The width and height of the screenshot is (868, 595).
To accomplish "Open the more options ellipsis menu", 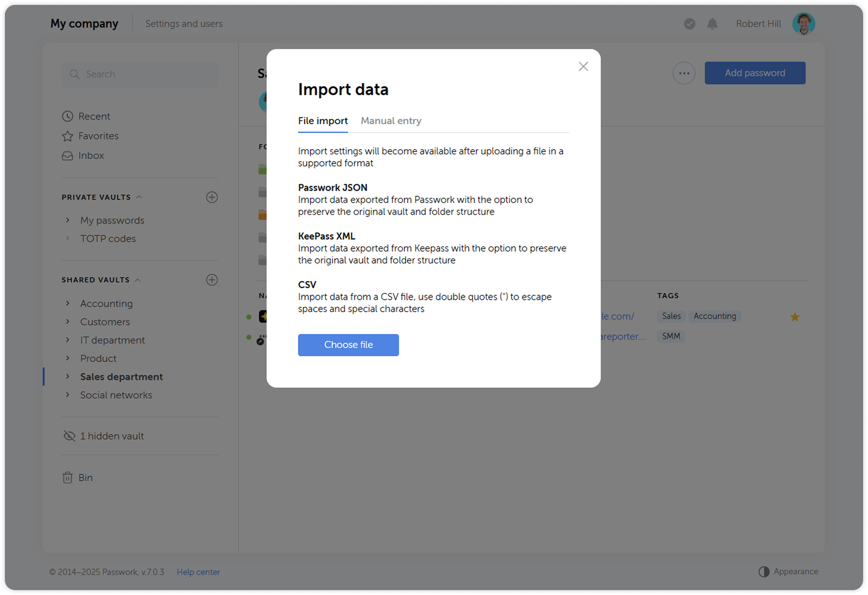I will tap(684, 73).
